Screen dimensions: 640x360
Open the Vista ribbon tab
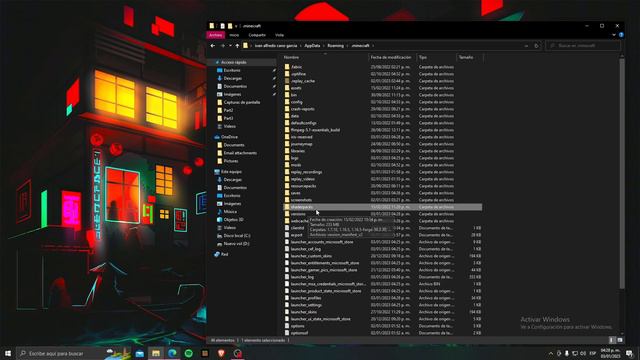pos(279,35)
